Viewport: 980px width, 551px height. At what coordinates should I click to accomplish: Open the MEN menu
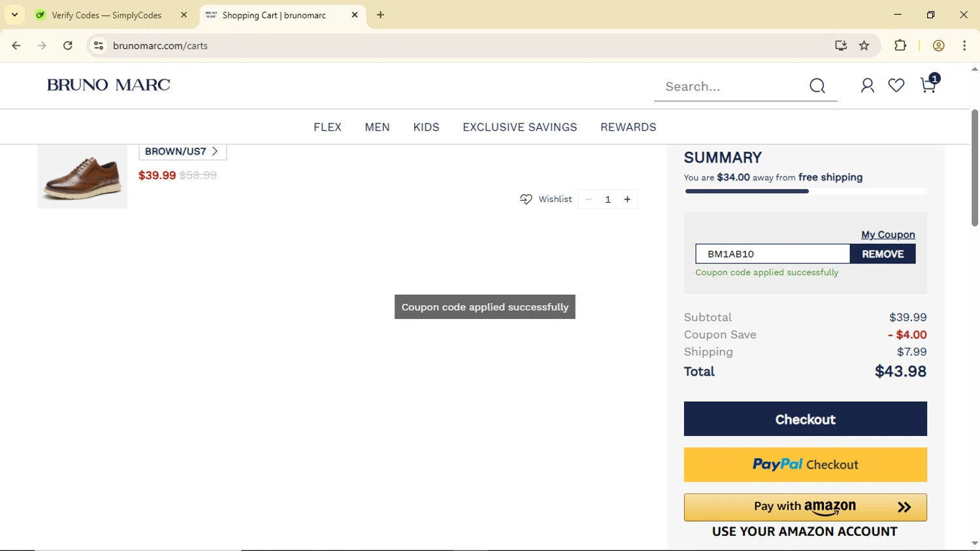(x=377, y=127)
